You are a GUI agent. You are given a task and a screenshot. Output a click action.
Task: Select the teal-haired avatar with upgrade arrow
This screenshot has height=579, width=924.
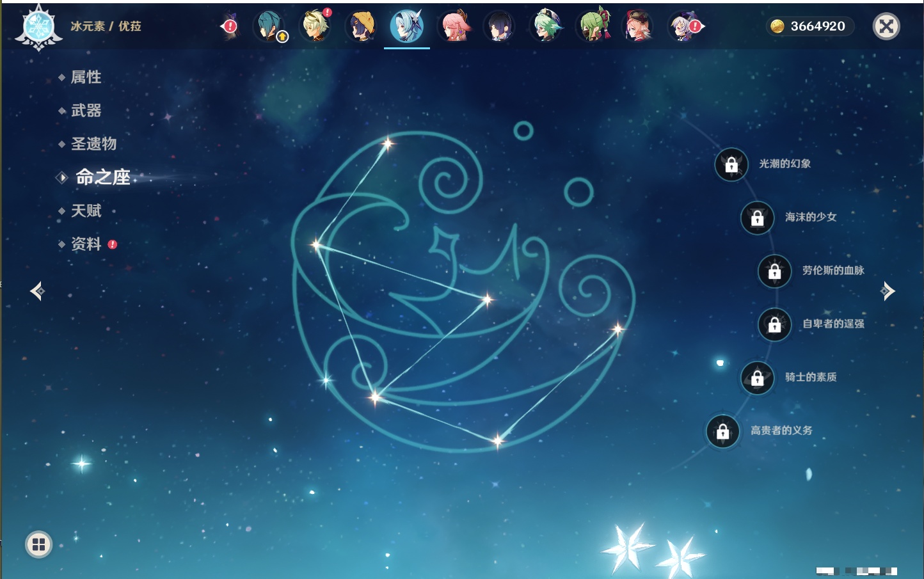269,26
